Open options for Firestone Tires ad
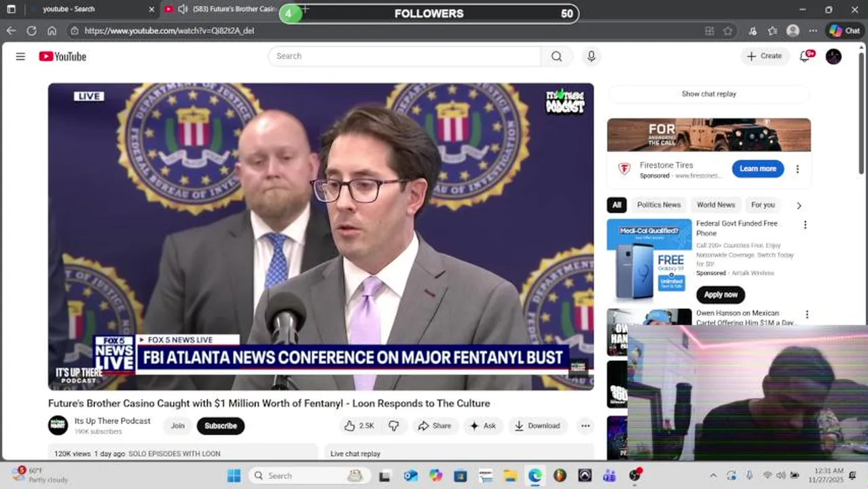 797,169
